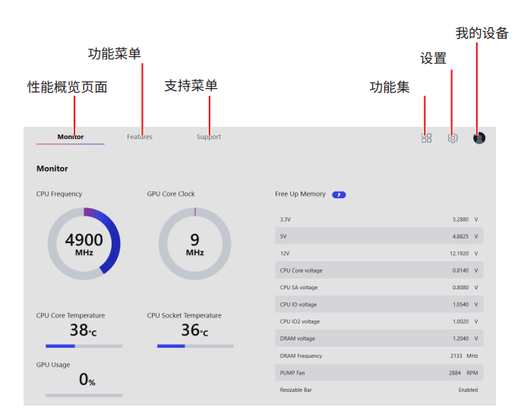Click the My Device profile avatar

(x=478, y=137)
